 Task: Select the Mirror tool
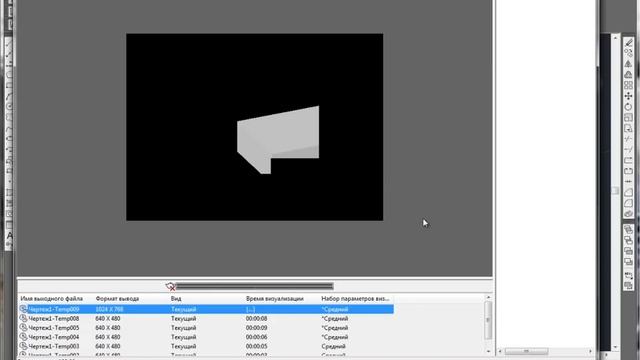click(x=629, y=64)
